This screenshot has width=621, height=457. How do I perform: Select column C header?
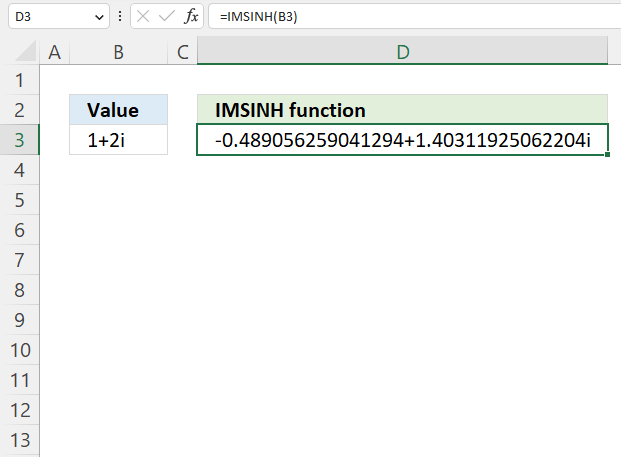click(x=183, y=52)
